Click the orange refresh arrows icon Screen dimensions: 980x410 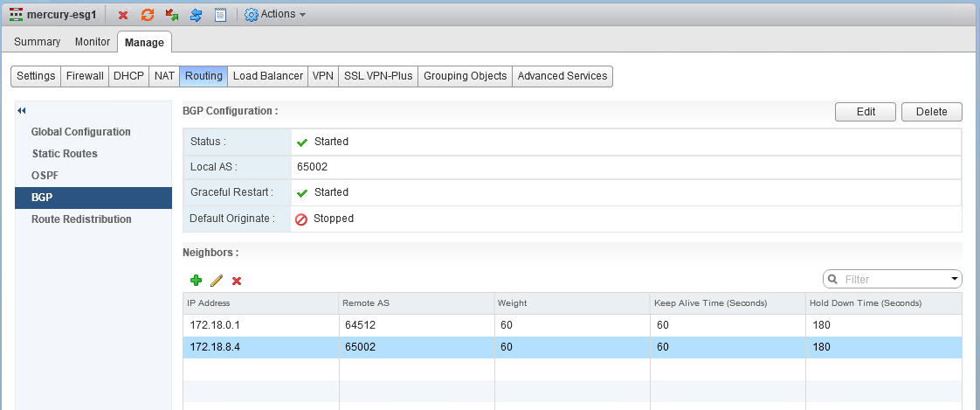click(148, 15)
